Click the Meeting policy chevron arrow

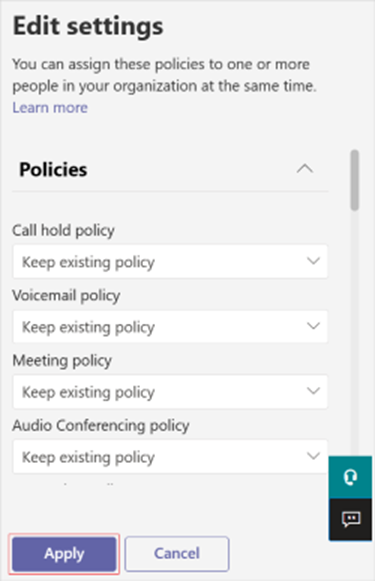[313, 391]
